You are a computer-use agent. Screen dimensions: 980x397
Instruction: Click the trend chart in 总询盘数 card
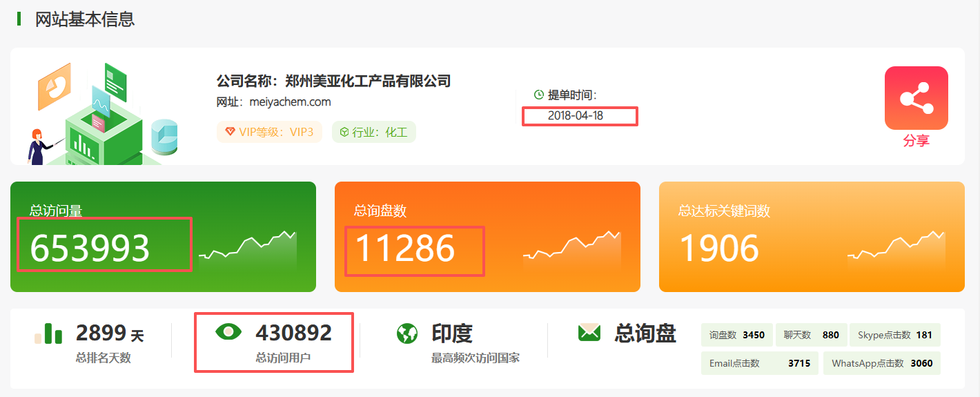[572, 251]
